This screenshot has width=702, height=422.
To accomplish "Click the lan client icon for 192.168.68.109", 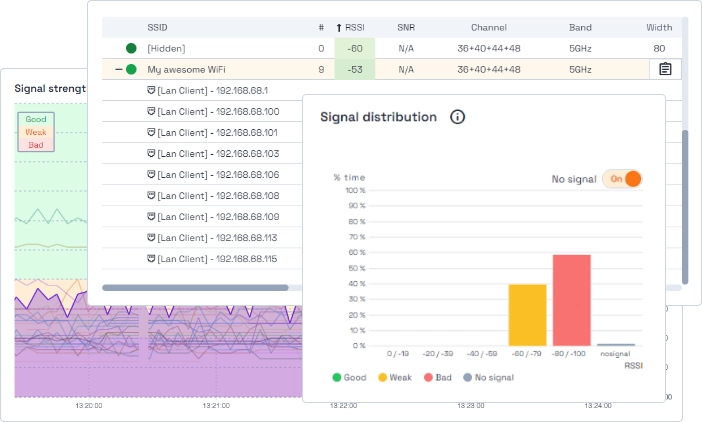I will pos(151,217).
